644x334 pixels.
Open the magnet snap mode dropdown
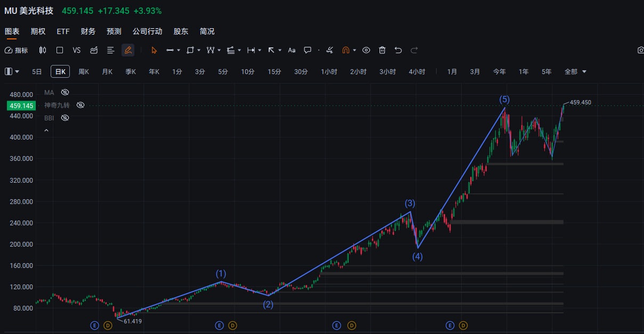[x=355, y=50]
